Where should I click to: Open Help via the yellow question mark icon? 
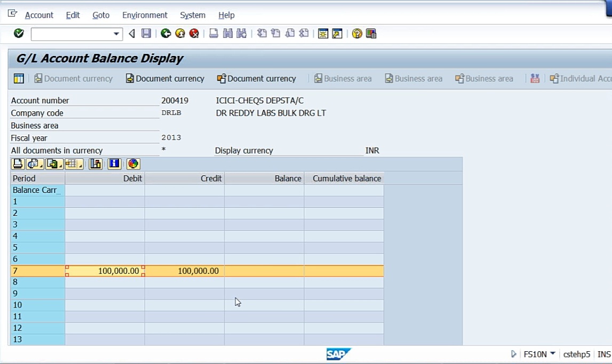pyautogui.click(x=357, y=34)
